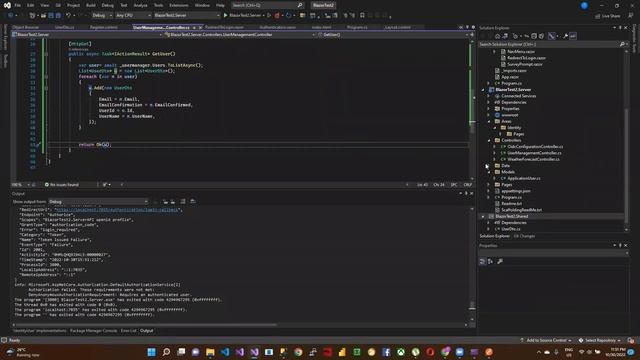Image resolution: width=640 pixels, height=360 pixels.
Task: Click the Live Share button
Action: pyautogui.click(x=607, y=16)
